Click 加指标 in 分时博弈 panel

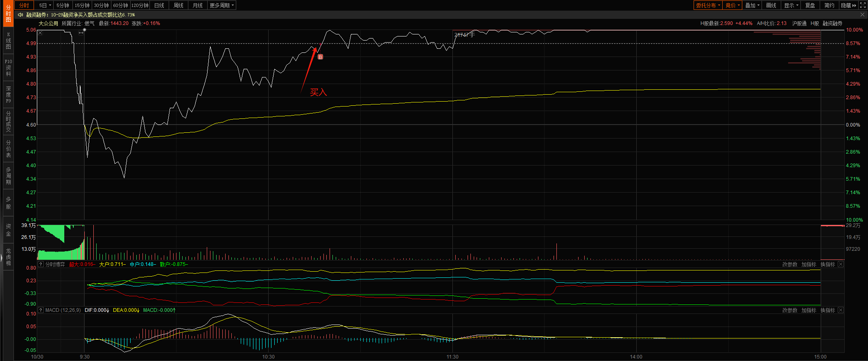click(809, 264)
